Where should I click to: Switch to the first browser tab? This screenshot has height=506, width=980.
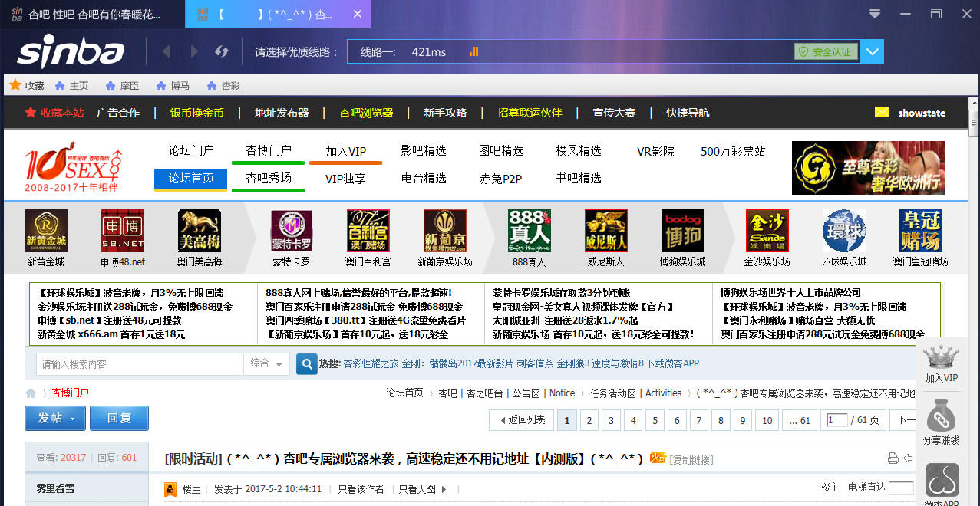point(92,14)
